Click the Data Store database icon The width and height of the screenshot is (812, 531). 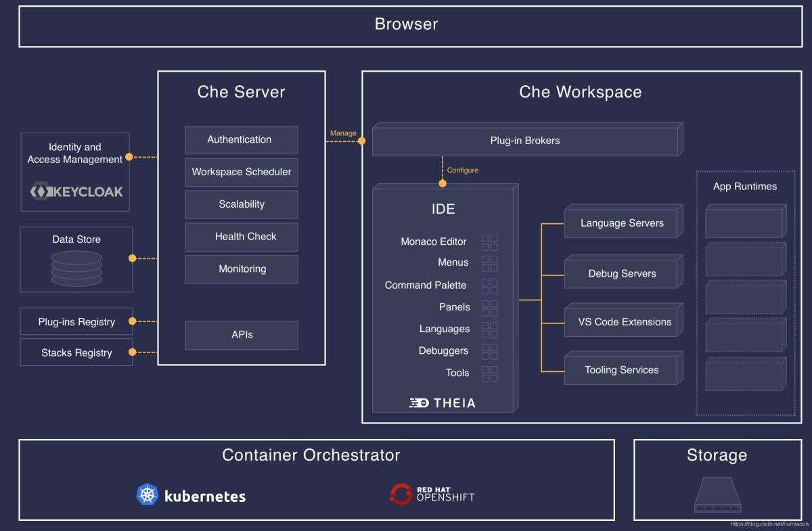pos(76,269)
